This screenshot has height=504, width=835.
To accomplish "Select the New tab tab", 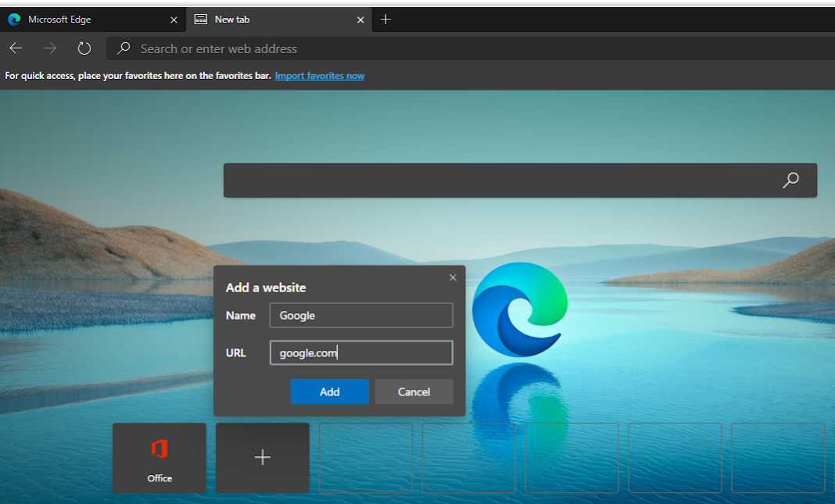I will [x=279, y=20].
